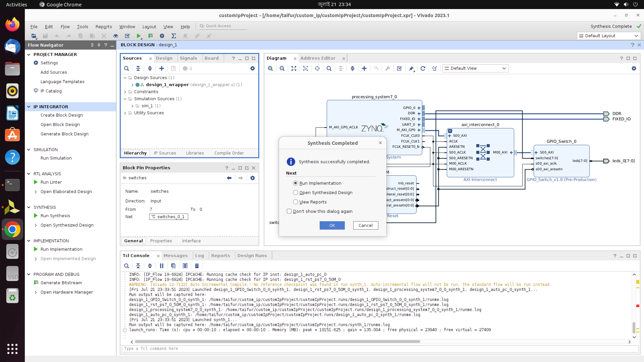The height and width of the screenshot is (362, 644).
Task: Click Zoom Fit icon in diagram toolbar
Action: point(294,68)
